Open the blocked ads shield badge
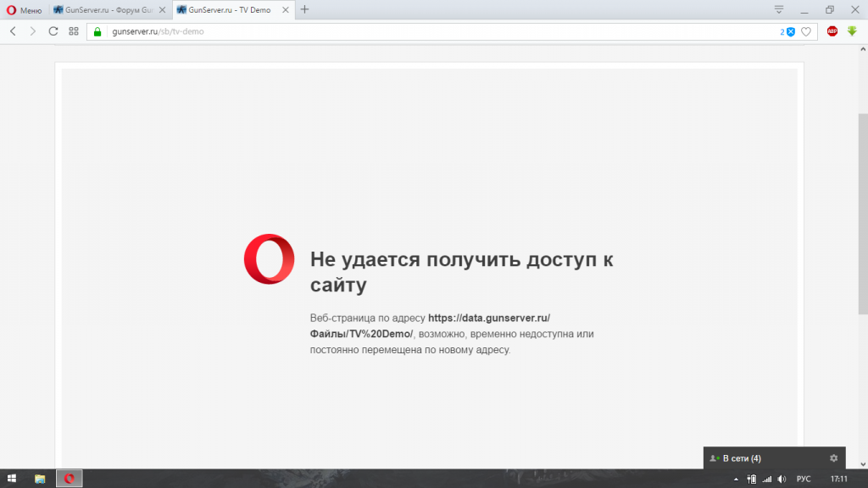868x488 pixels. click(x=789, y=31)
